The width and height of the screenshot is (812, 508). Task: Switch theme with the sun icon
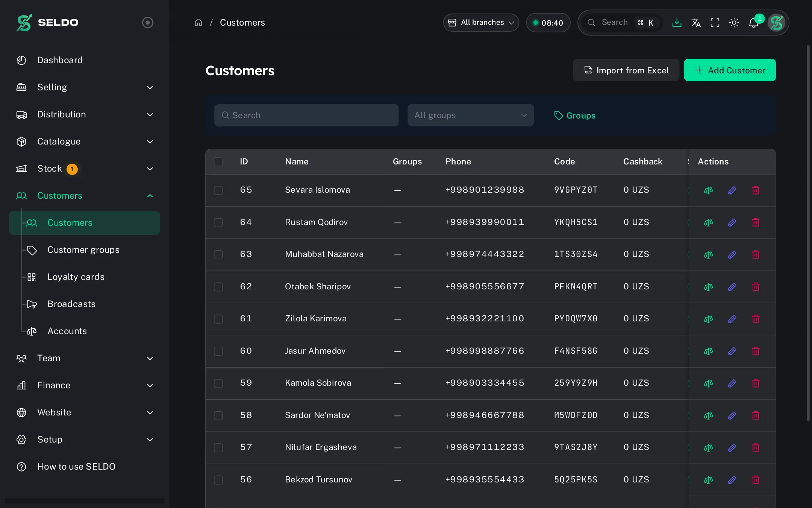[x=734, y=23]
